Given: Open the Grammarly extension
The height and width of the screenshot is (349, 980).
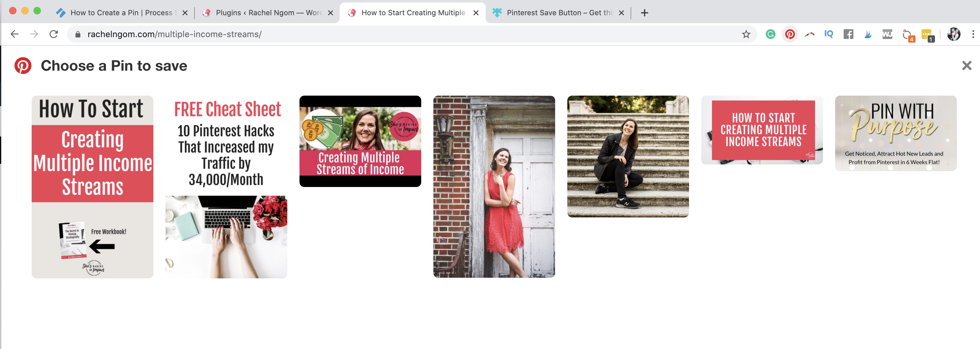Looking at the screenshot, I should 771,34.
